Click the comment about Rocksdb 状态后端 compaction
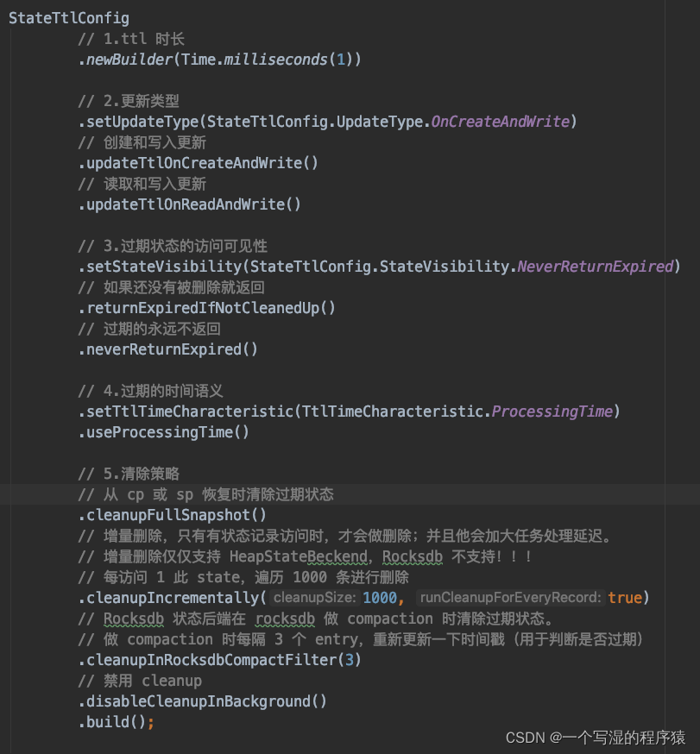Viewport: 700px width, 754px height. point(317,619)
